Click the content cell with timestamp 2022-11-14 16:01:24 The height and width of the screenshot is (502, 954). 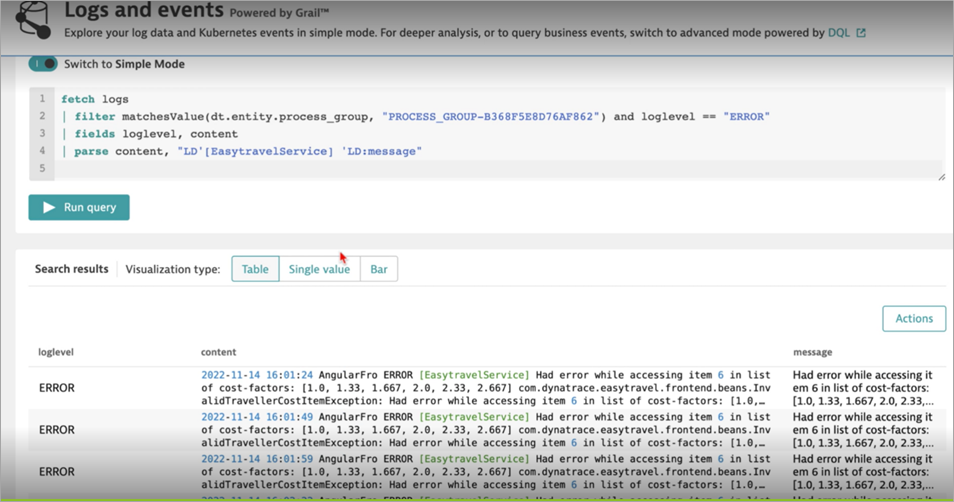pyautogui.click(x=486, y=388)
